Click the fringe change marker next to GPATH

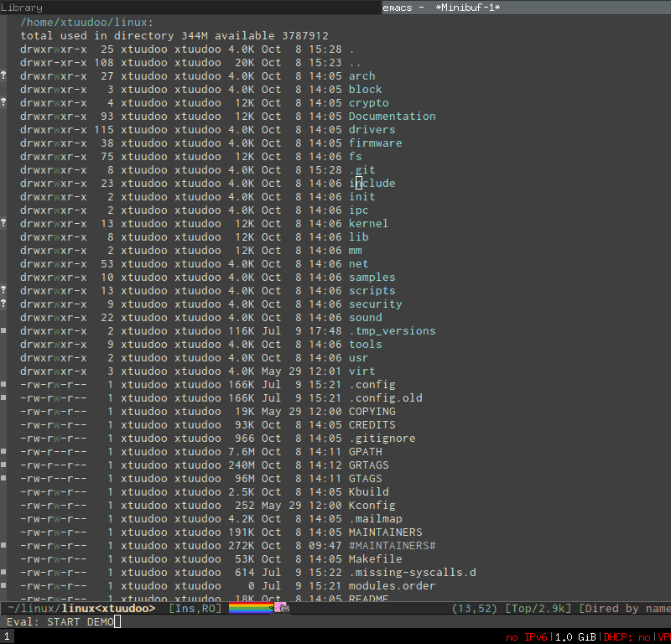click(x=3, y=451)
